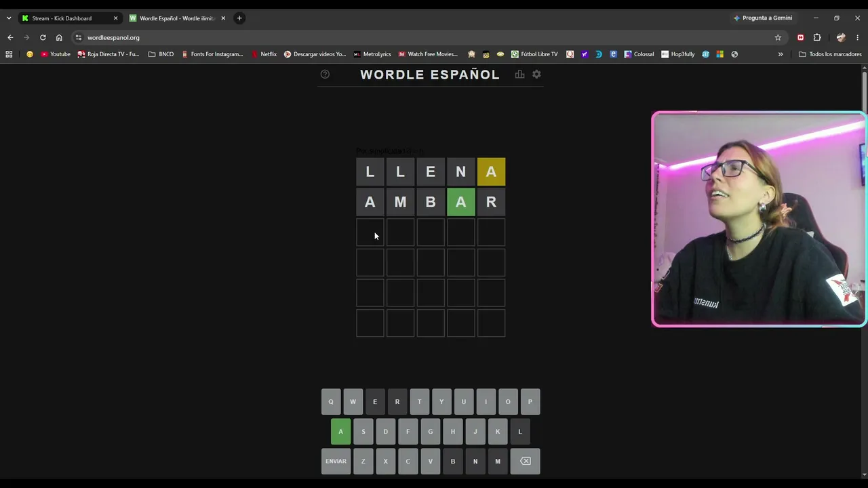Tap the H key on the keyboard

[x=453, y=432]
